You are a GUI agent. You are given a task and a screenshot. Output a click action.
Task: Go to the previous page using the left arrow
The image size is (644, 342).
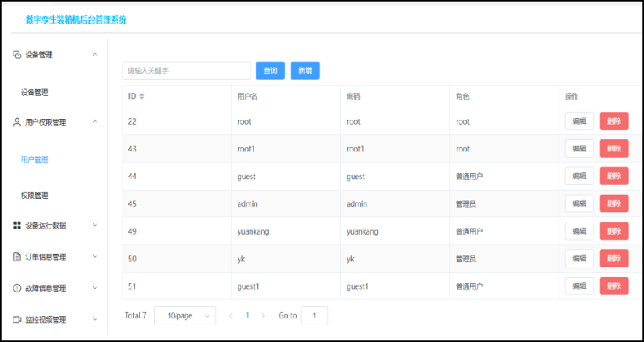point(230,316)
